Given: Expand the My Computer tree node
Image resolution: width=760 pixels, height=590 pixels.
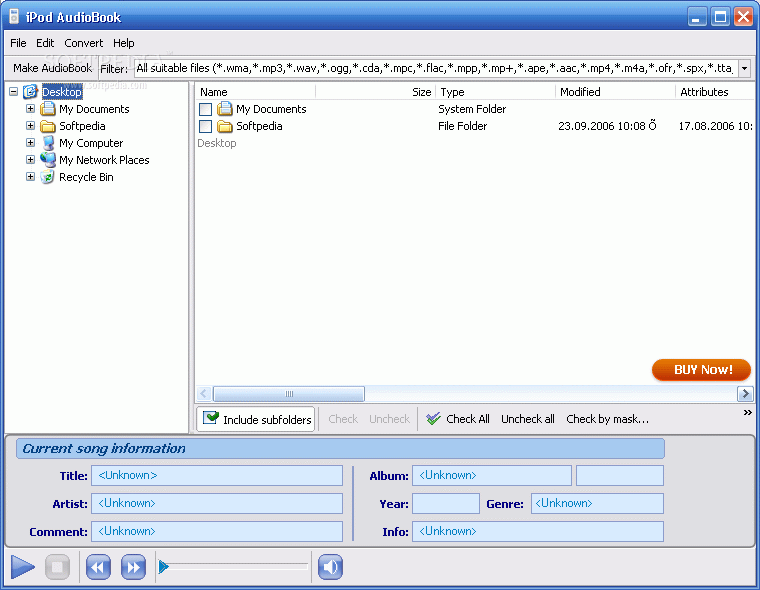Looking at the screenshot, I should click(x=30, y=143).
